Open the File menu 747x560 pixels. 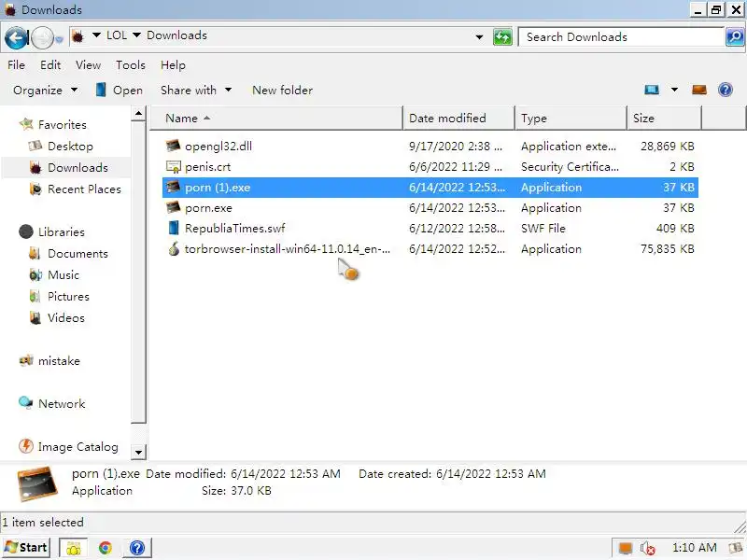pyautogui.click(x=16, y=65)
